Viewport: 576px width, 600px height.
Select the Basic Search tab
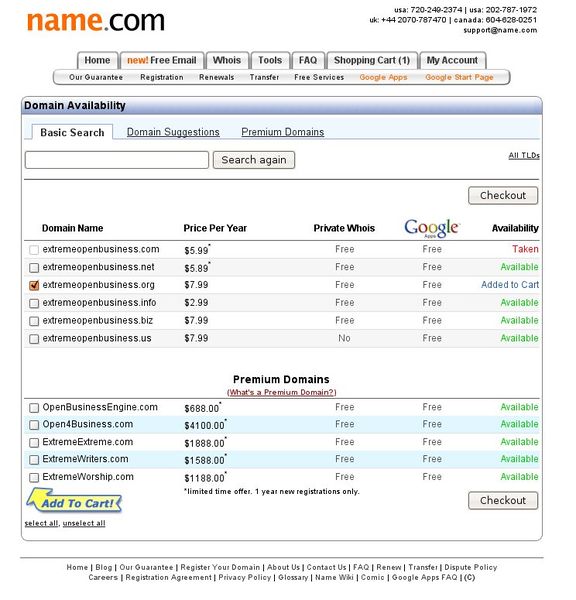(x=72, y=132)
